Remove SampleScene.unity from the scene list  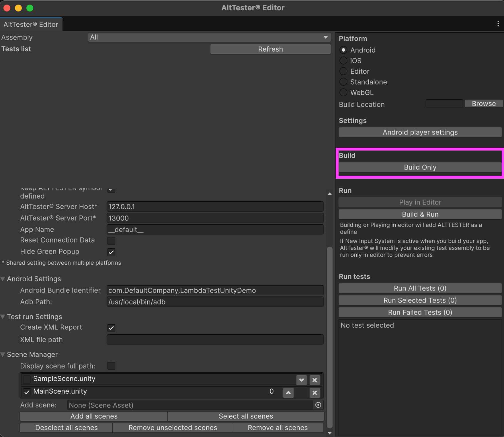tap(314, 380)
